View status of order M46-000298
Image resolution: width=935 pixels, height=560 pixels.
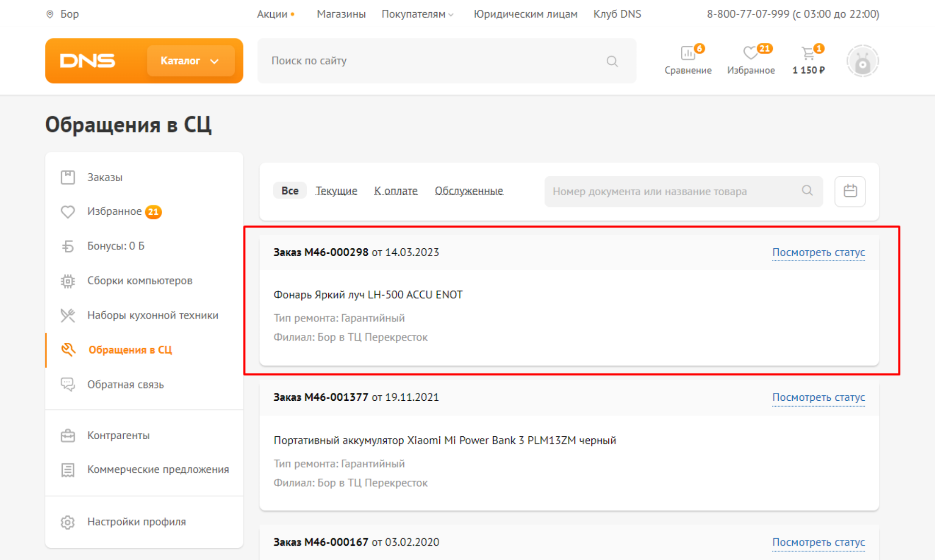818,252
